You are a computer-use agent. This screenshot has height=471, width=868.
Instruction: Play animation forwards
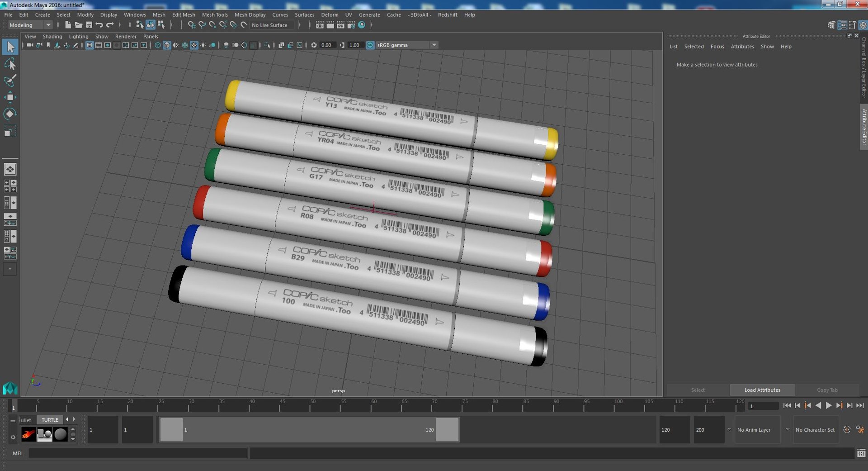tap(829, 406)
